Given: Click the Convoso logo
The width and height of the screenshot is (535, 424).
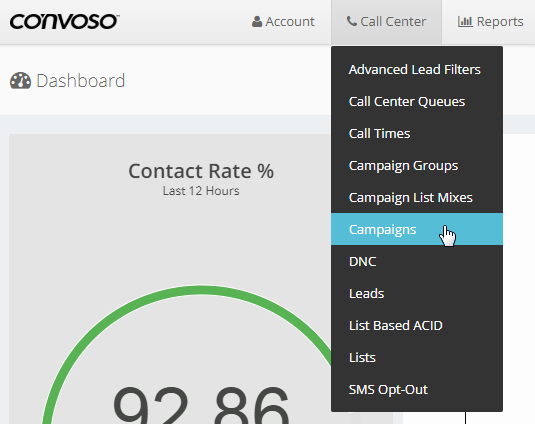Looking at the screenshot, I should point(64,21).
